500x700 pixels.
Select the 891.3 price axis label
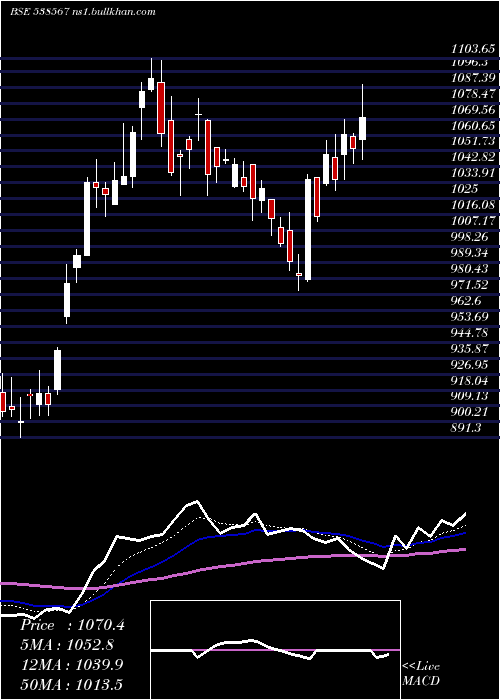pos(467,428)
